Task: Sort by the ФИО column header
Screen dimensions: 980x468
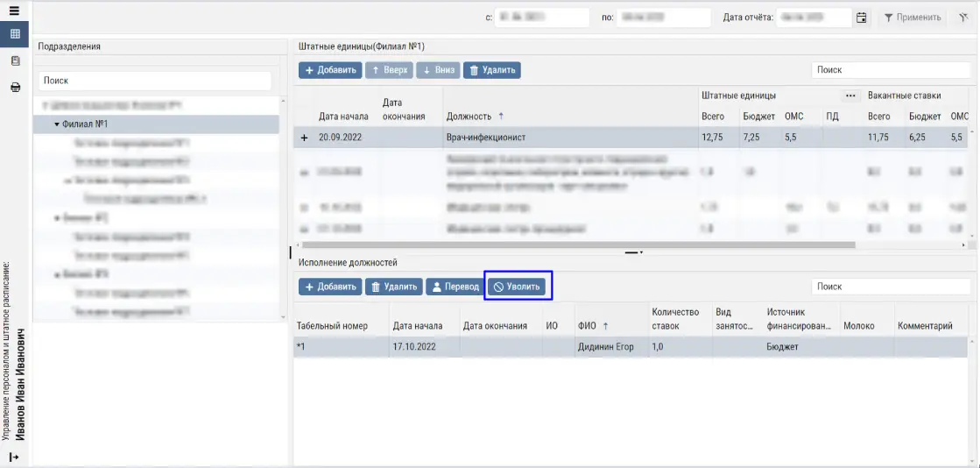Action: point(587,326)
